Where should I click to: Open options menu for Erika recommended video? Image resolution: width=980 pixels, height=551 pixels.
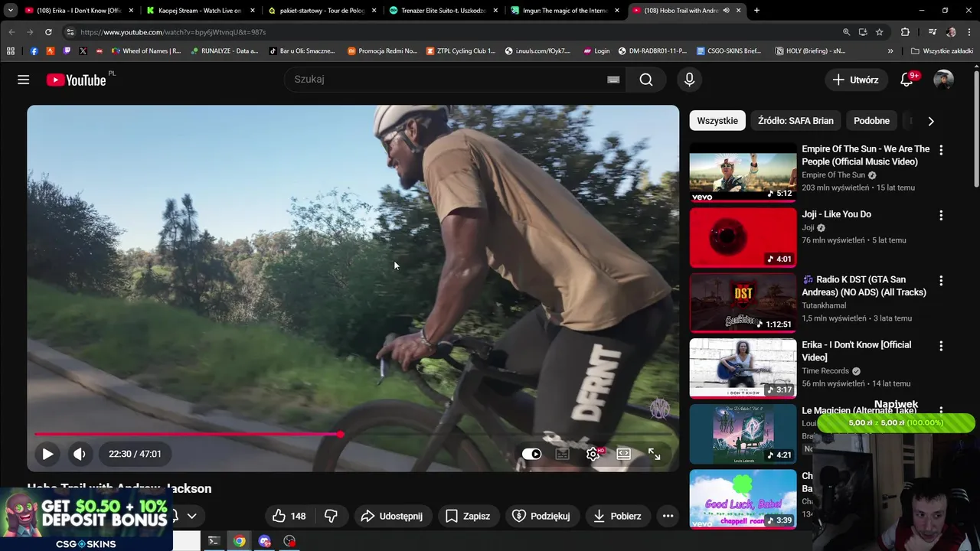click(x=941, y=346)
